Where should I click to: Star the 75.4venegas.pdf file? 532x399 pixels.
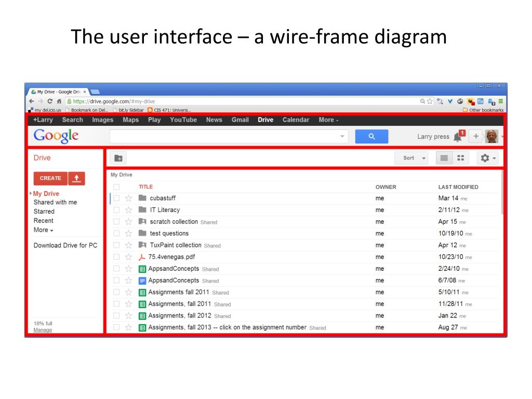coord(128,257)
